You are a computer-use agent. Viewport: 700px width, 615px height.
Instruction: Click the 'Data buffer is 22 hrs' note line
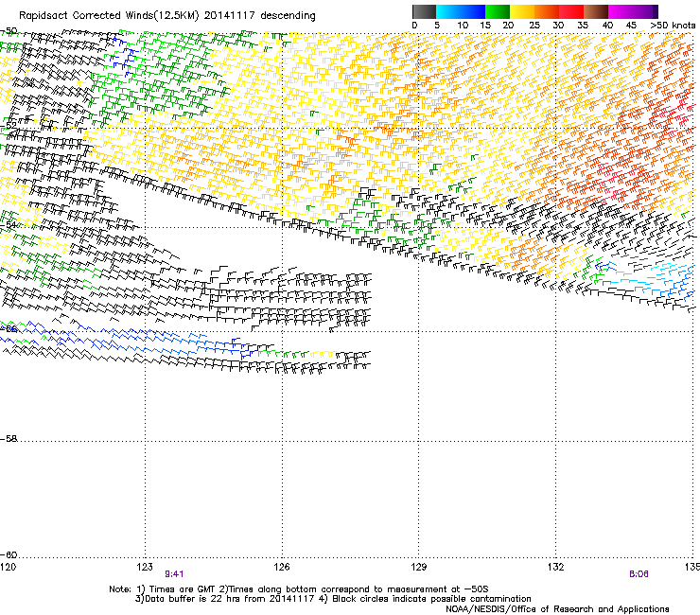click(x=333, y=599)
